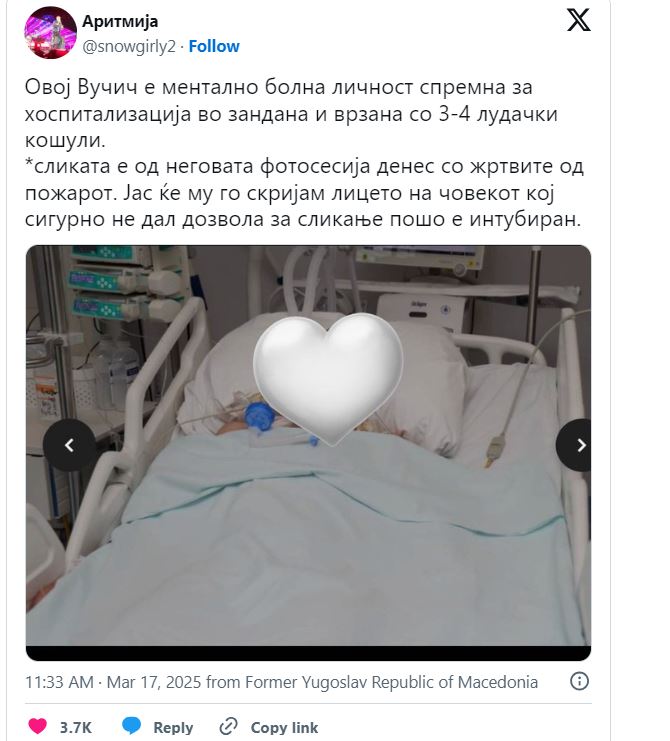Image resolution: width=670 pixels, height=741 pixels.
Task: Click the blue reply speech bubble icon
Action: coord(131,725)
